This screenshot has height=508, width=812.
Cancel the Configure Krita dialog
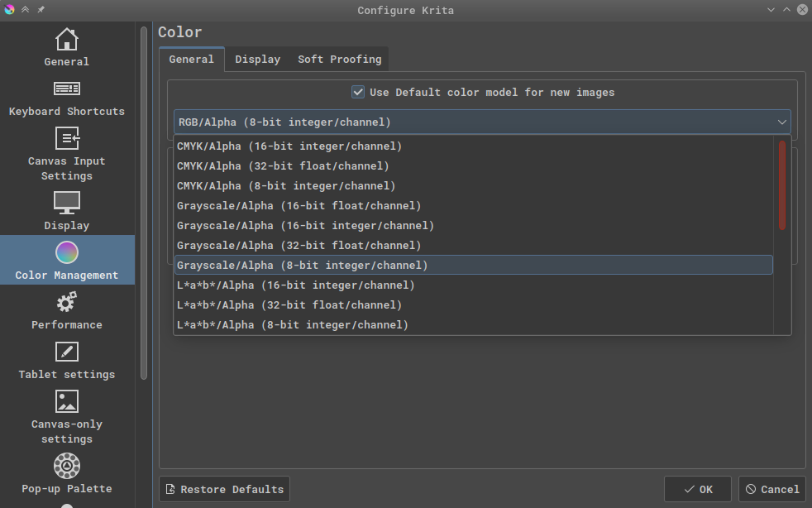(x=772, y=489)
